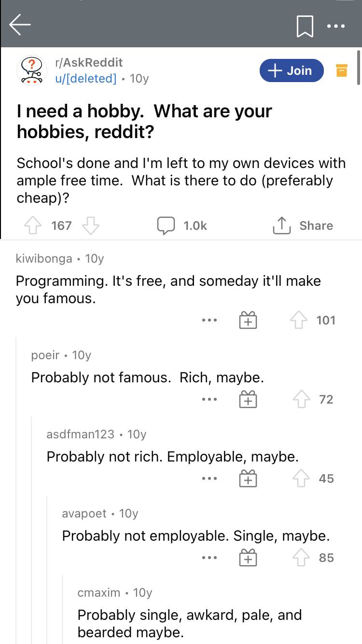
Task: Give an award to avapoet's comment
Action: 248,558
